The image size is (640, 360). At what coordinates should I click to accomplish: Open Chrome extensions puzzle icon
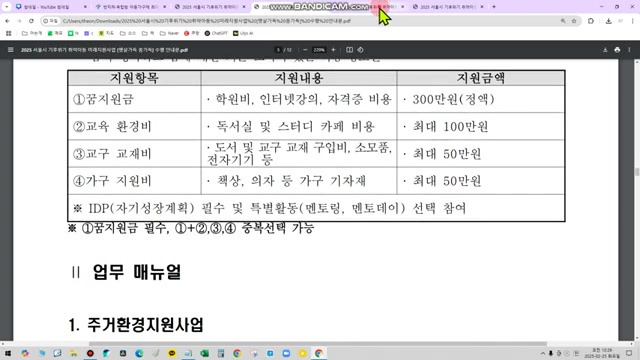pyautogui.click(x=591, y=21)
